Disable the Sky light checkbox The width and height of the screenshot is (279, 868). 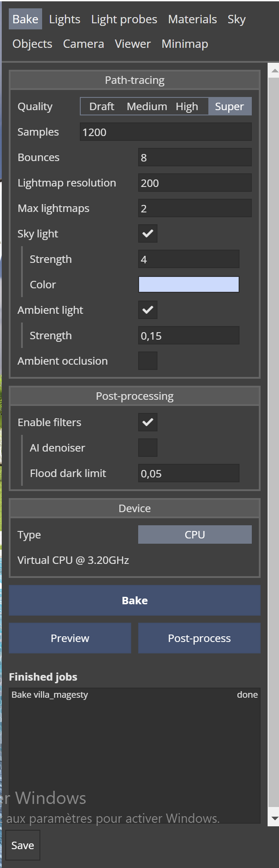(148, 233)
